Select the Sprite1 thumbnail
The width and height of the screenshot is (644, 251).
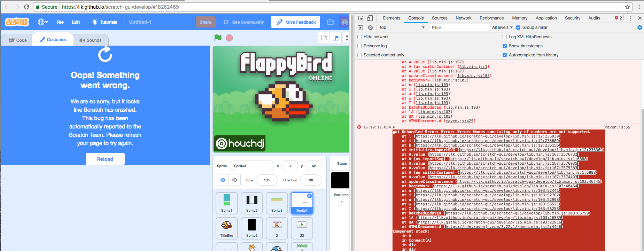click(227, 203)
